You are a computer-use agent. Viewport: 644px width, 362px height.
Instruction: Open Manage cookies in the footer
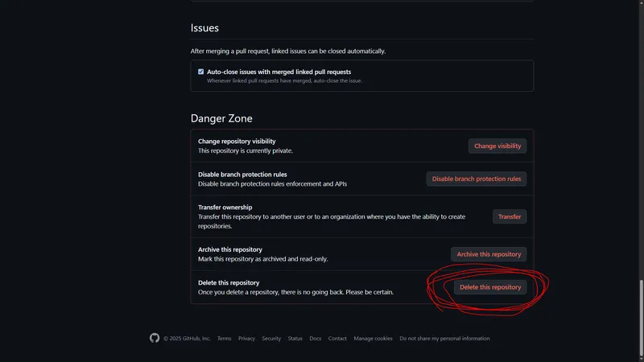373,339
